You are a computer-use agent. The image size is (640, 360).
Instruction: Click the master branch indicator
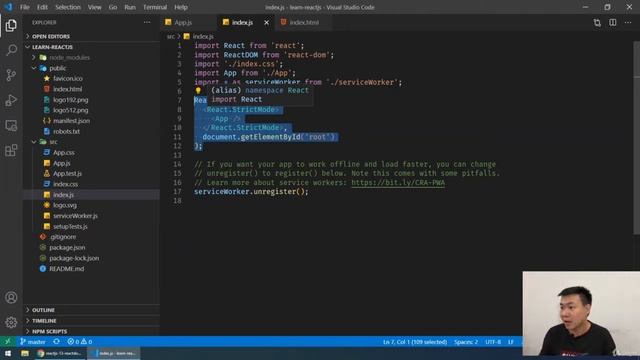33,342
